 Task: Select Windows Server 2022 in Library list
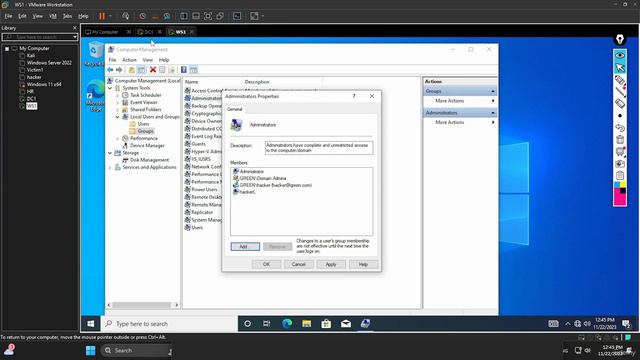click(49, 63)
